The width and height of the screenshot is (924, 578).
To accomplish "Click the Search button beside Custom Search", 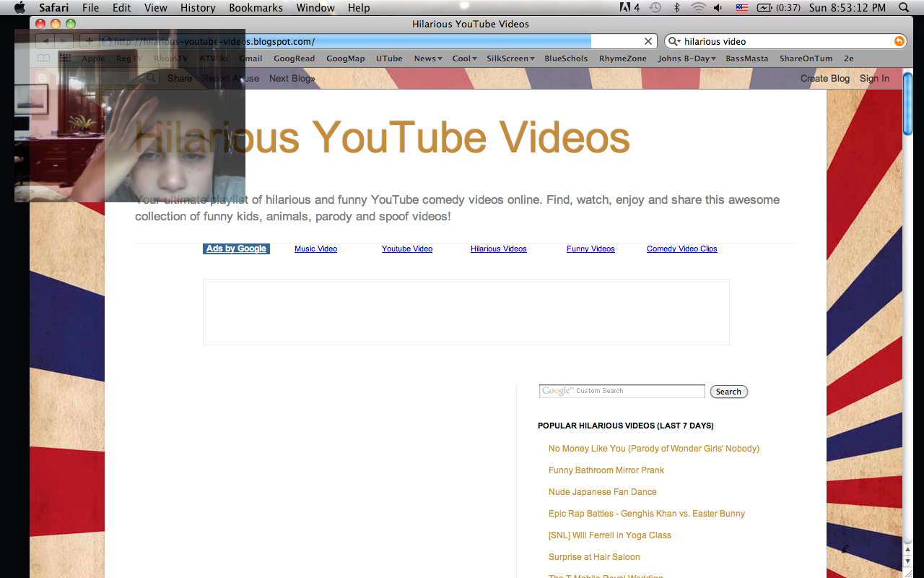I will (729, 392).
